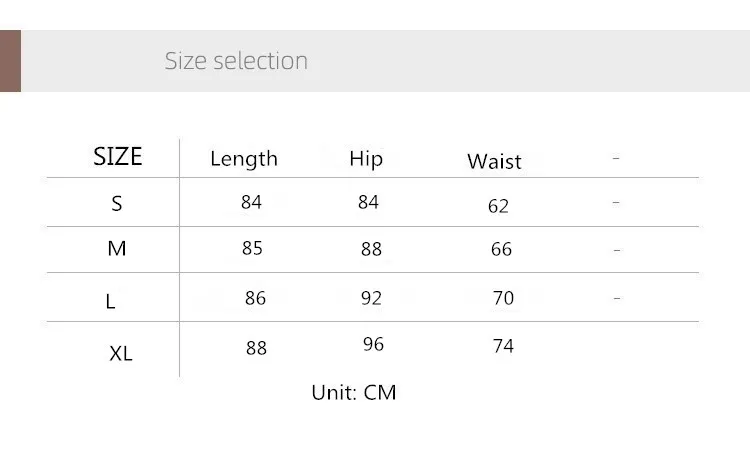The image size is (750, 466).
Task: Click the XL waist value 74
Action: click(503, 346)
